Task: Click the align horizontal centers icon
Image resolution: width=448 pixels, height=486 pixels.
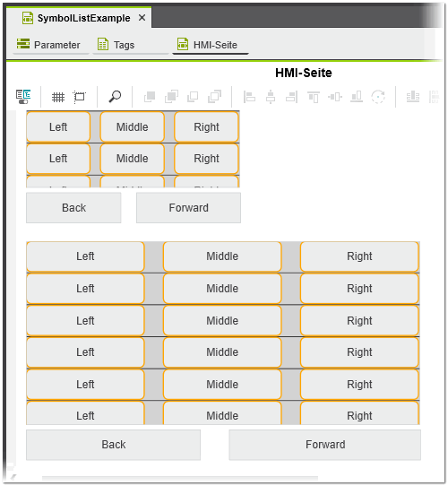Action: [271, 97]
